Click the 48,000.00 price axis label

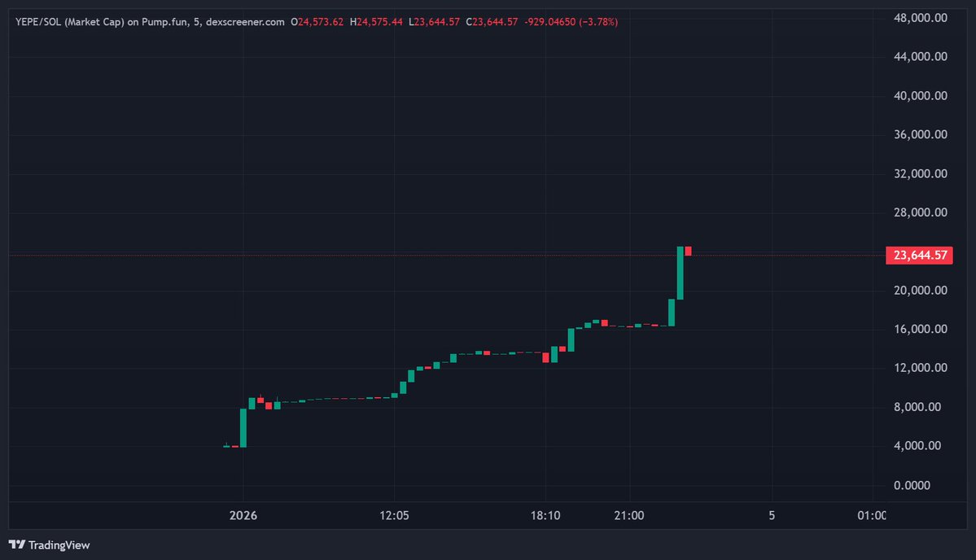click(x=920, y=18)
